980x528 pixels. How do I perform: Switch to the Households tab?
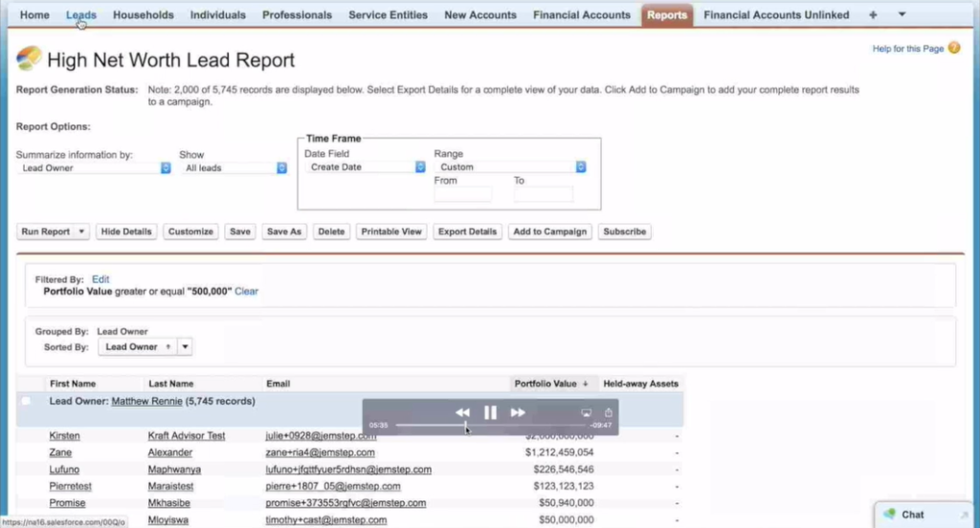[x=144, y=15]
